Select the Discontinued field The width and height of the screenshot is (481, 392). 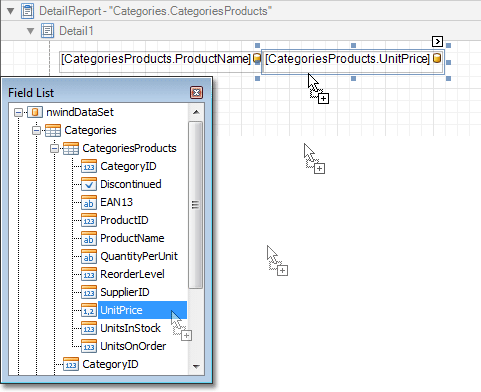(x=131, y=184)
